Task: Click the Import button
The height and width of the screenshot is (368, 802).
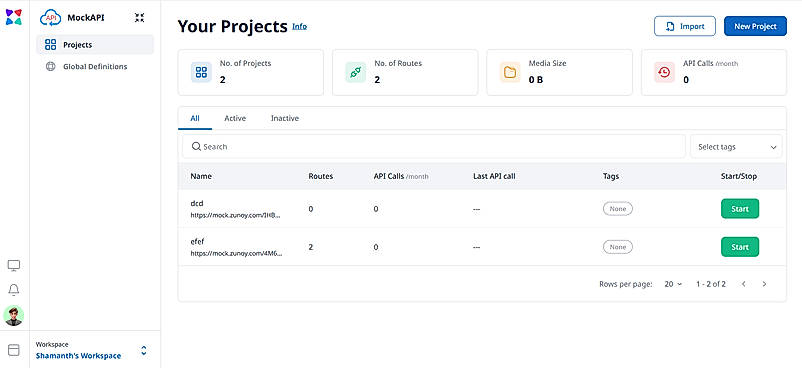Action: [x=685, y=26]
